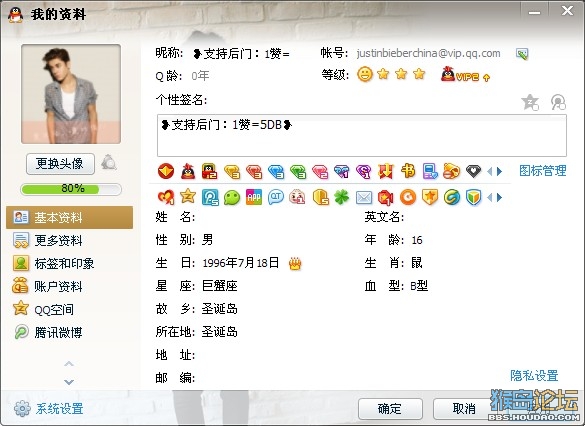Click the orange circular G icon

click(x=408, y=197)
